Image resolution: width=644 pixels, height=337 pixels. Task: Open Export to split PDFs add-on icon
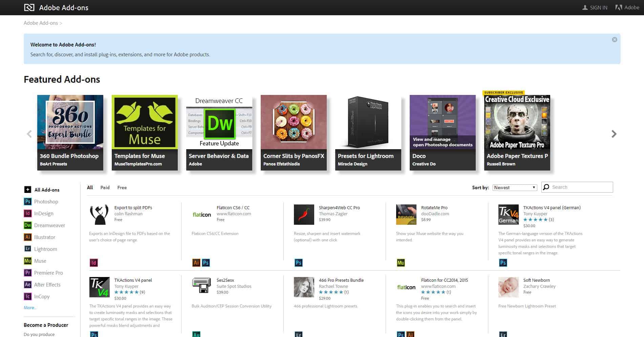pyautogui.click(x=99, y=214)
